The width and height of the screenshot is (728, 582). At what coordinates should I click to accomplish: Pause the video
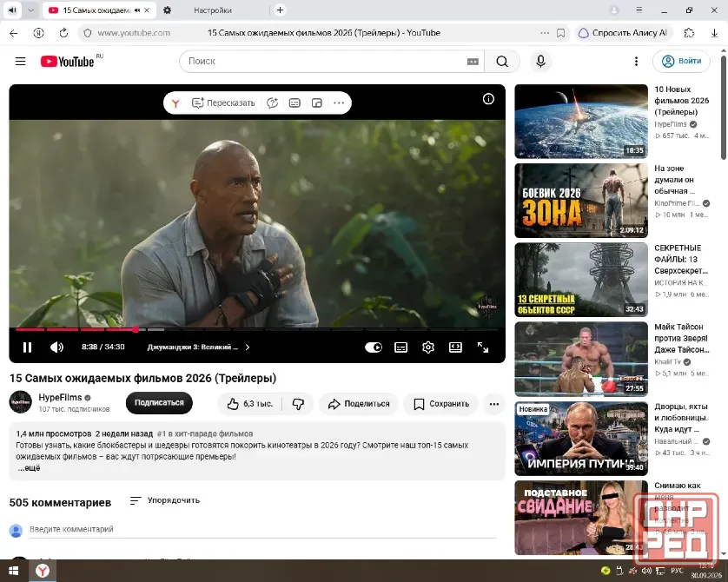pos(28,347)
